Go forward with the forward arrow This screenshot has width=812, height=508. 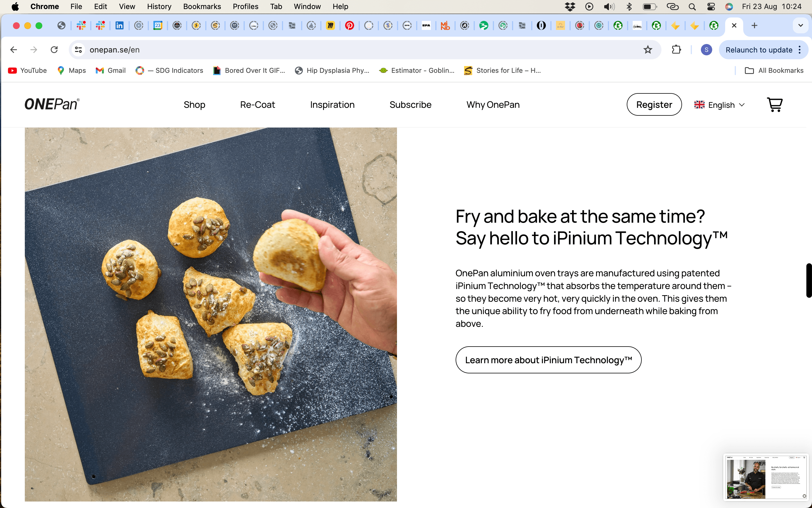[34, 50]
